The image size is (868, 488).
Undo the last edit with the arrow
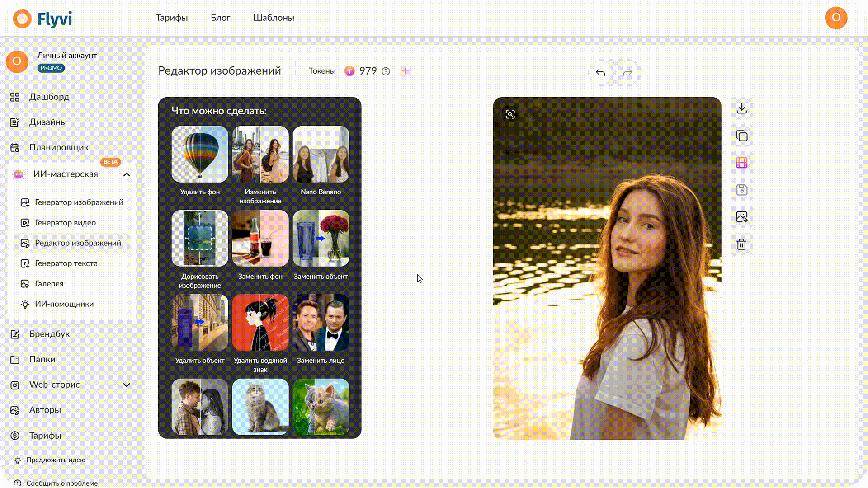(x=600, y=72)
